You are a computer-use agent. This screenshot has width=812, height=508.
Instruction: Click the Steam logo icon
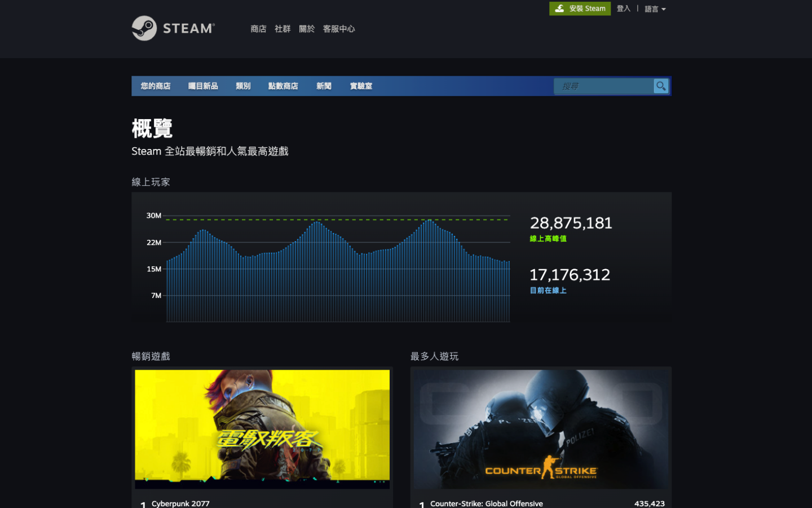pyautogui.click(x=143, y=28)
